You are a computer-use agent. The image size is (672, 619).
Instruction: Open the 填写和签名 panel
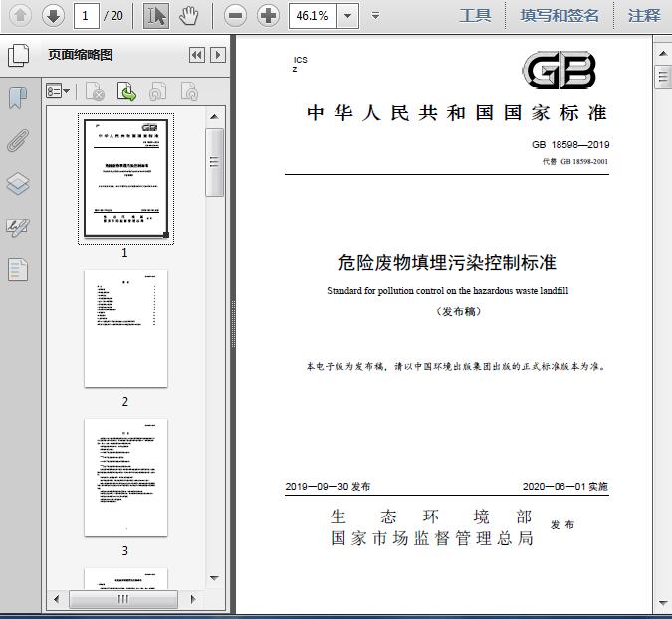click(560, 16)
